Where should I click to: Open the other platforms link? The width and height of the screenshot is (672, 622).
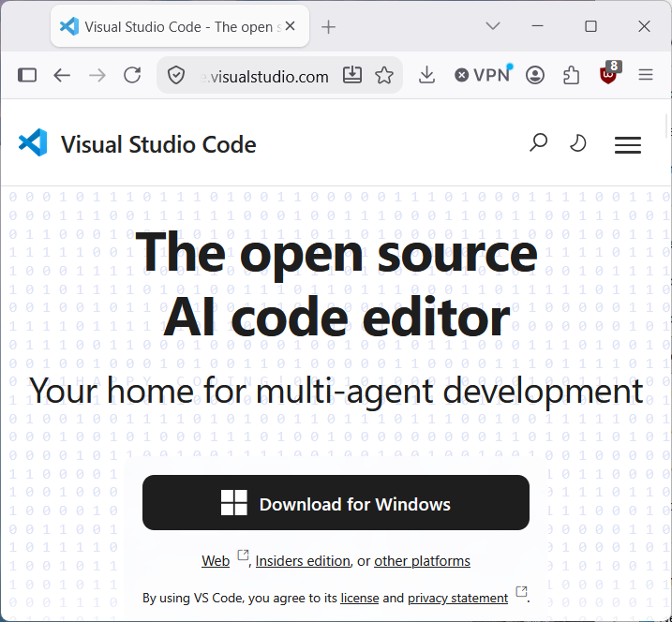click(x=422, y=561)
